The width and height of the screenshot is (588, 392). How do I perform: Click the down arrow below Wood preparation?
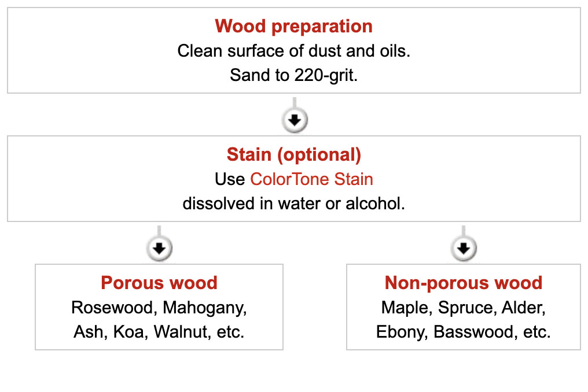point(295,120)
